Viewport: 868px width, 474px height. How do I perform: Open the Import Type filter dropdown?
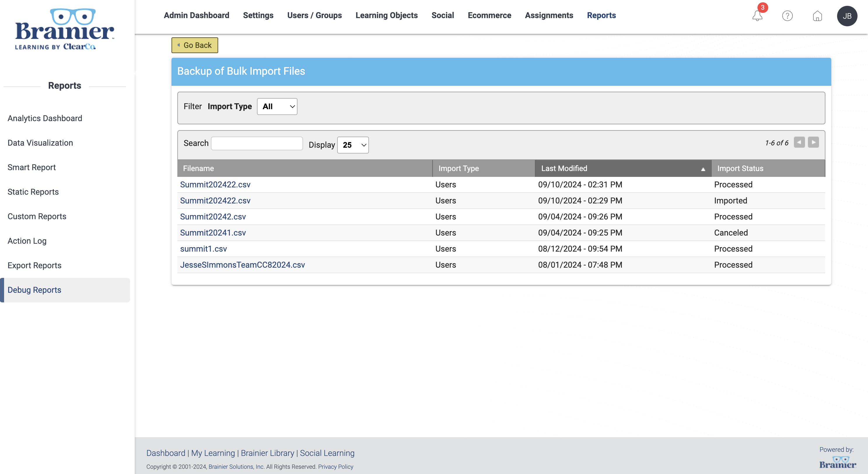click(277, 107)
